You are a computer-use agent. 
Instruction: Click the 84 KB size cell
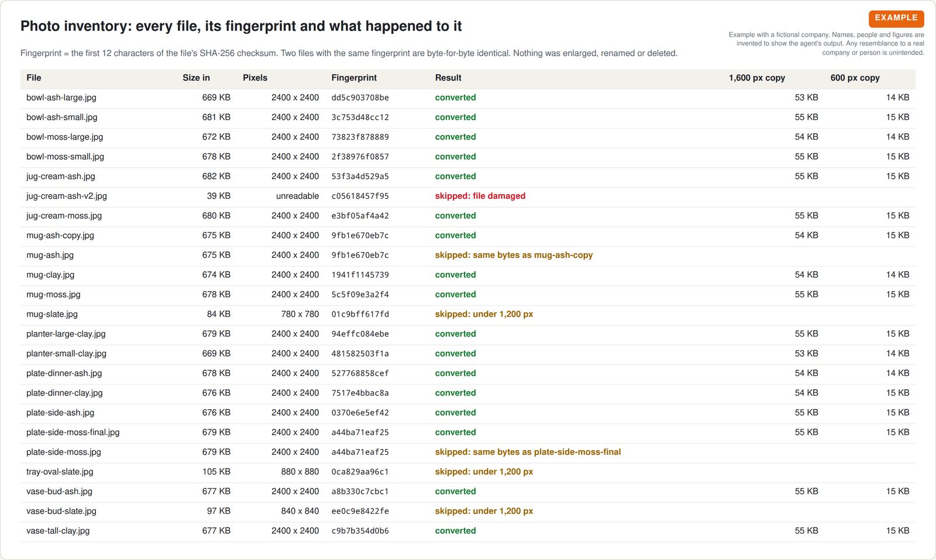(x=218, y=314)
